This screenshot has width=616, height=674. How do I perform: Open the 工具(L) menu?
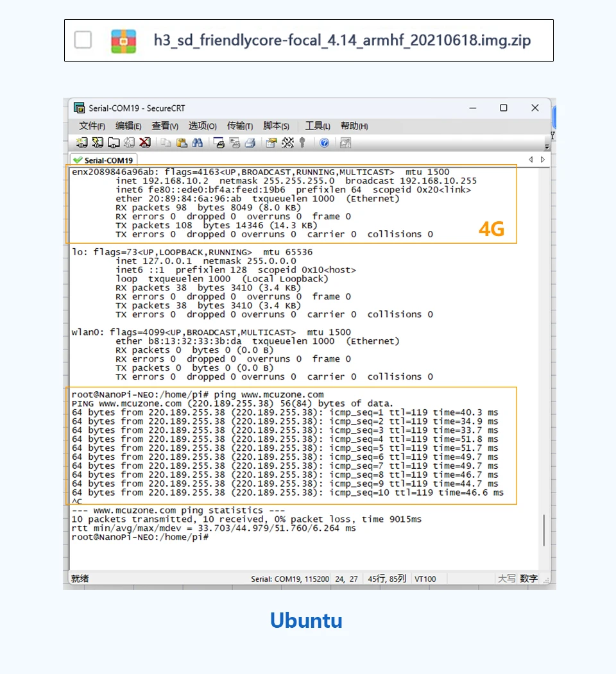(x=318, y=126)
